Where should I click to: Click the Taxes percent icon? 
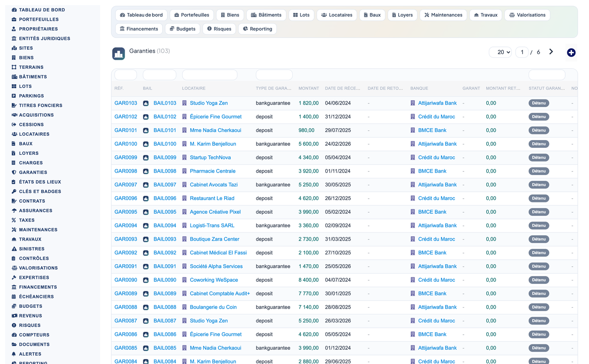coord(14,220)
